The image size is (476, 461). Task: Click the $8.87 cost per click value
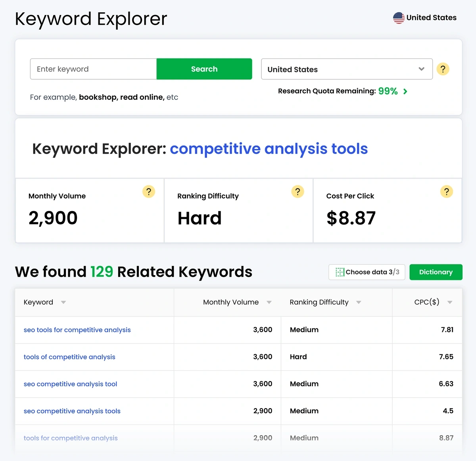pyautogui.click(x=351, y=218)
